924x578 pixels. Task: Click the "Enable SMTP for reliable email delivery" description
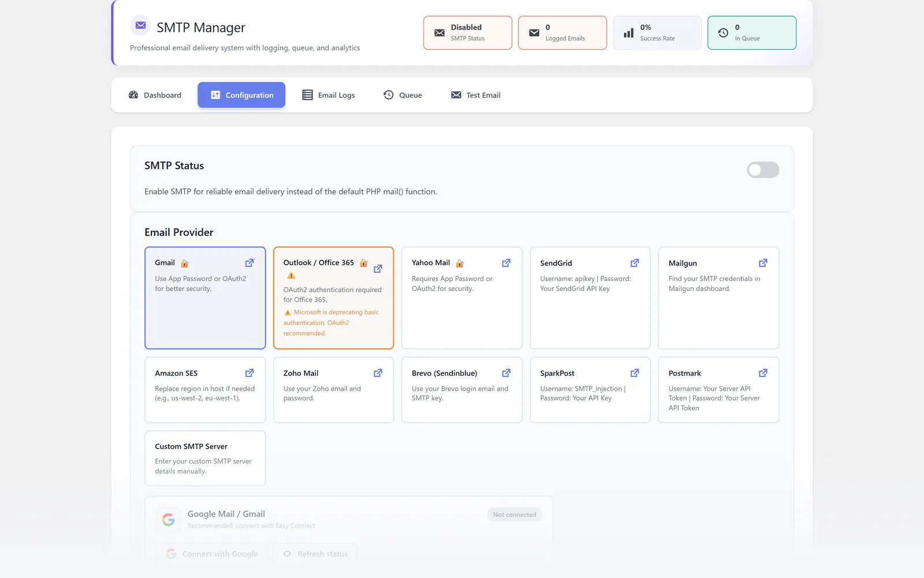pyautogui.click(x=290, y=191)
